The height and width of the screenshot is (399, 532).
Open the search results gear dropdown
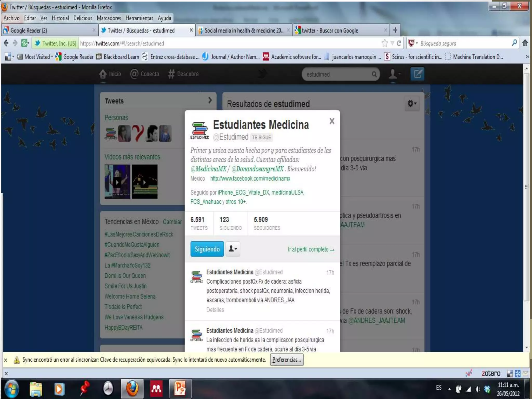pos(412,104)
